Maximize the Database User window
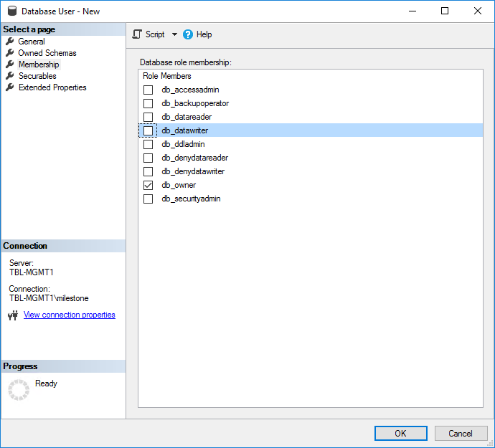495x448 pixels. coord(445,11)
